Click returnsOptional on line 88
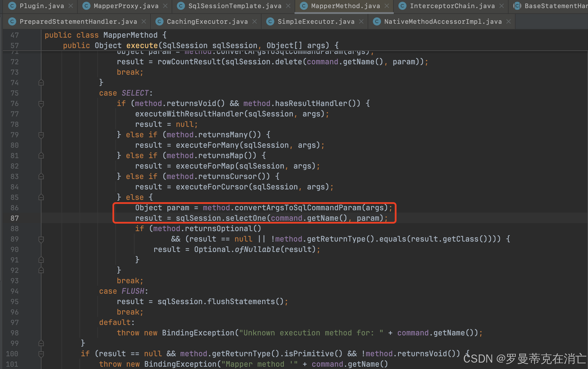 [219, 229]
